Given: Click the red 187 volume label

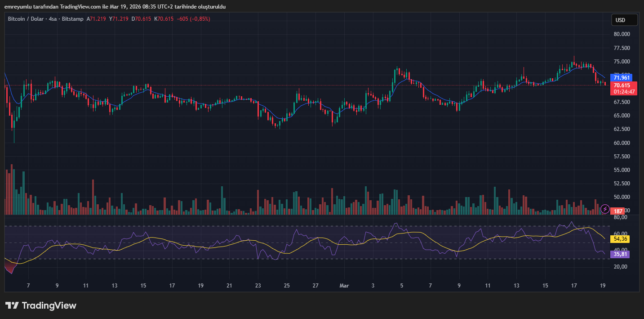Looking at the screenshot, I should click(x=618, y=211).
